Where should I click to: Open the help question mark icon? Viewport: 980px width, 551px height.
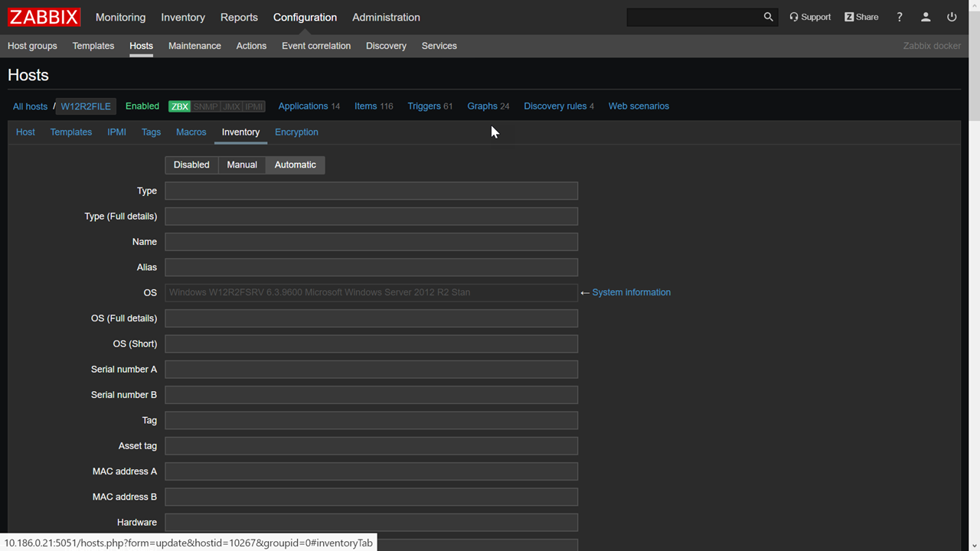pyautogui.click(x=900, y=17)
